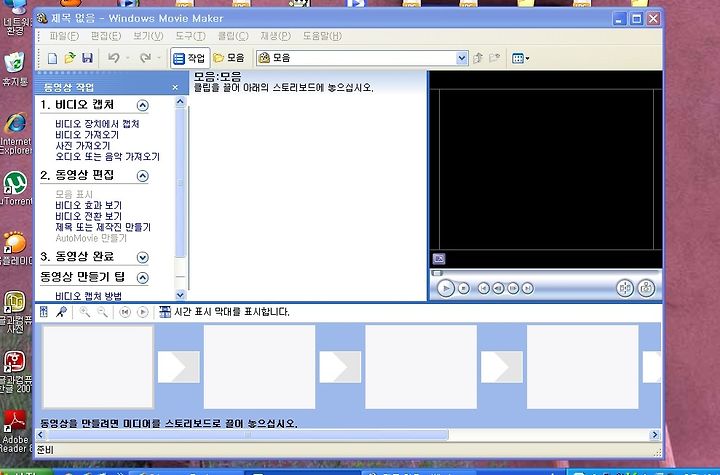Open Set Audio Levels icon
The height and width of the screenshot is (475, 720).
(x=44, y=312)
